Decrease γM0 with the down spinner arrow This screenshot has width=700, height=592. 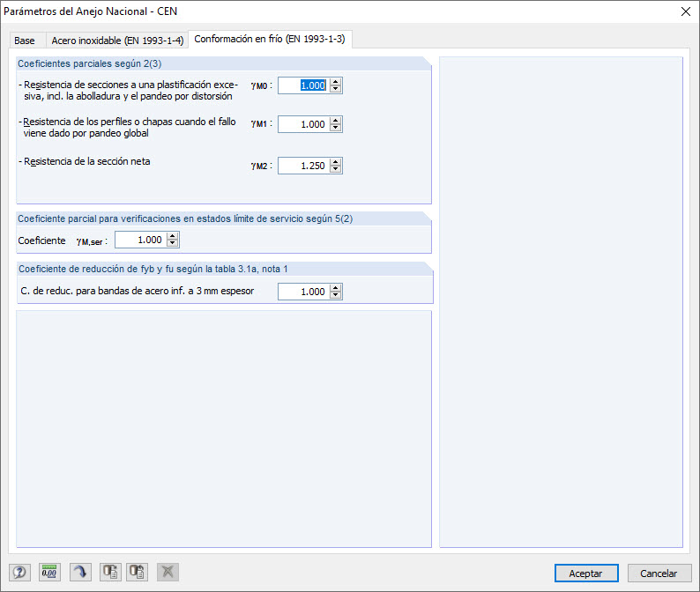click(x=336, y=89)
